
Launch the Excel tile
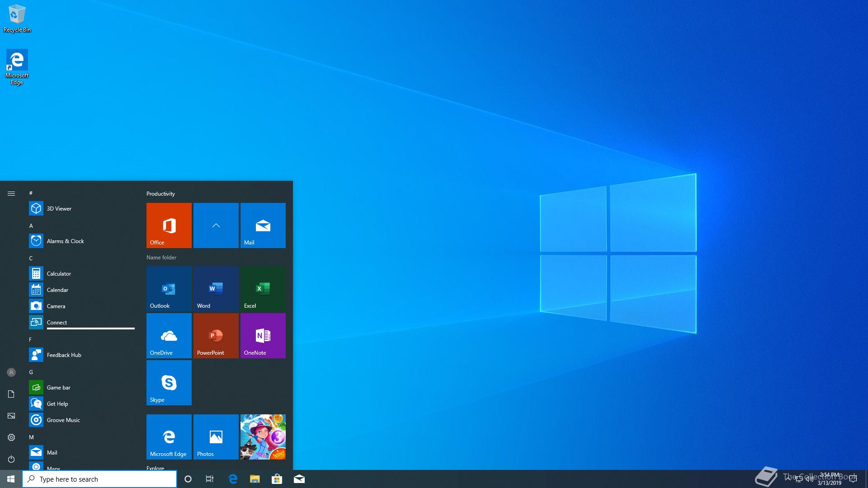[x=263, y=288]
